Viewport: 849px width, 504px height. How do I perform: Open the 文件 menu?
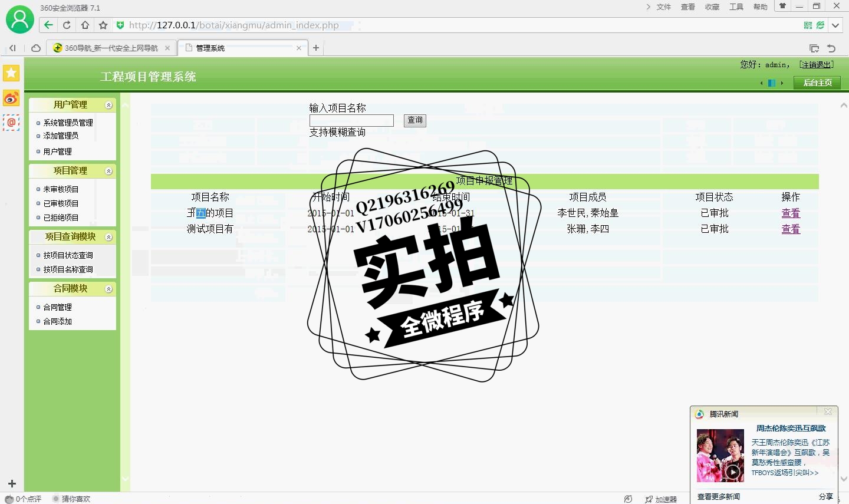(664, 7)
